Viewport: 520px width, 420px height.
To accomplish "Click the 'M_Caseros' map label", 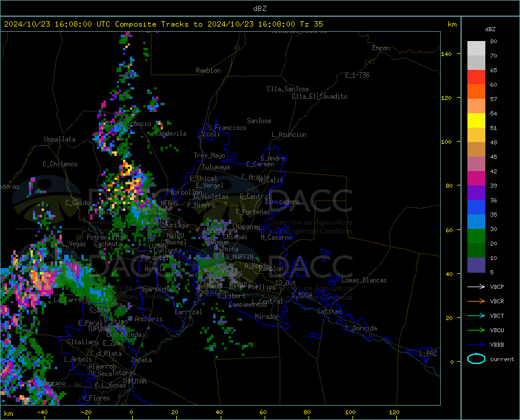I will pos(276,237).
